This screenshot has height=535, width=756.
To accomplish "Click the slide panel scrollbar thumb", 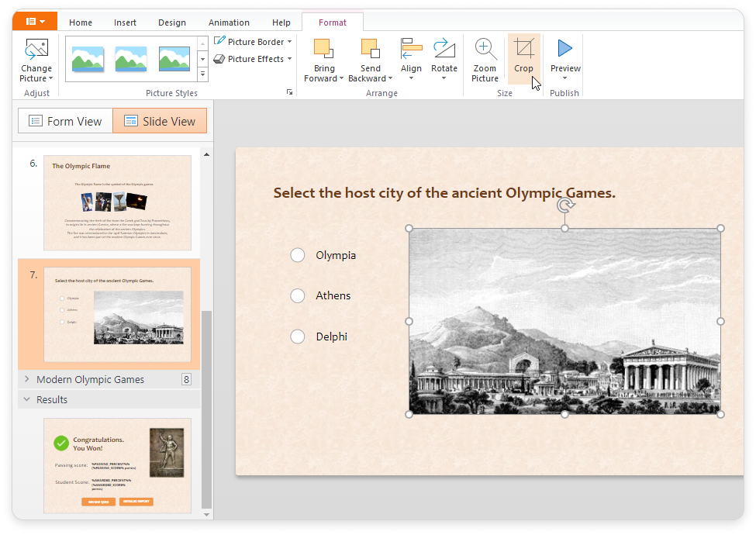I will point(206,409).
